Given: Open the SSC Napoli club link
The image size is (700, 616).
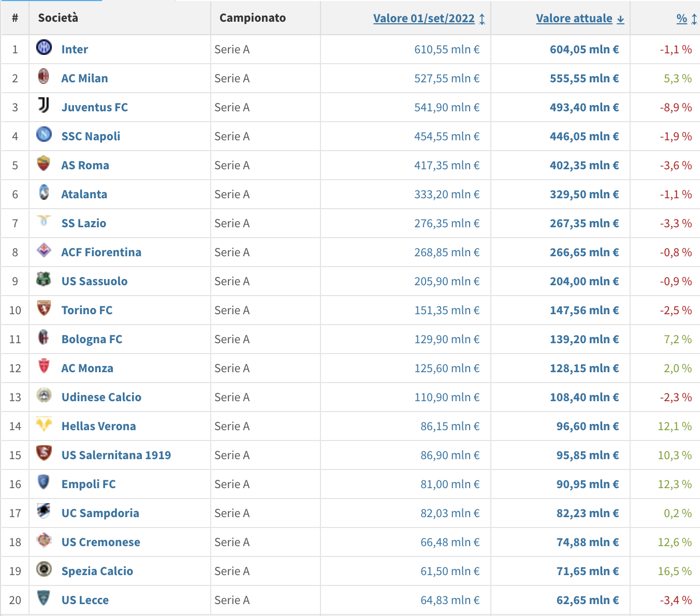Looking at the screenshot, I should (91, 136).
